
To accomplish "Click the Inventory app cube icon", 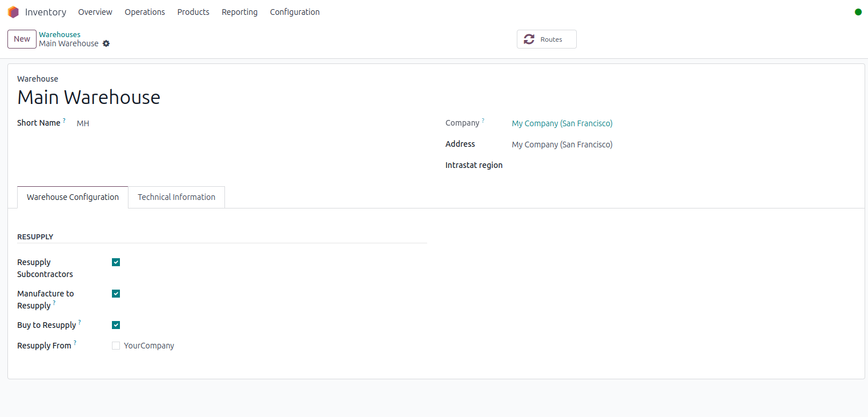I will click(13, 11).
